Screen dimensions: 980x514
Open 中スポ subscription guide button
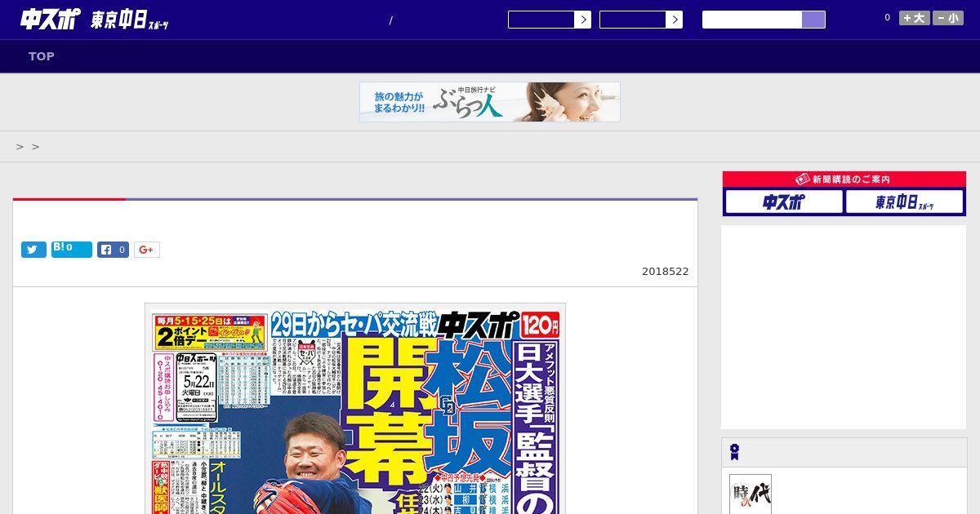click(x=784, y=202)
